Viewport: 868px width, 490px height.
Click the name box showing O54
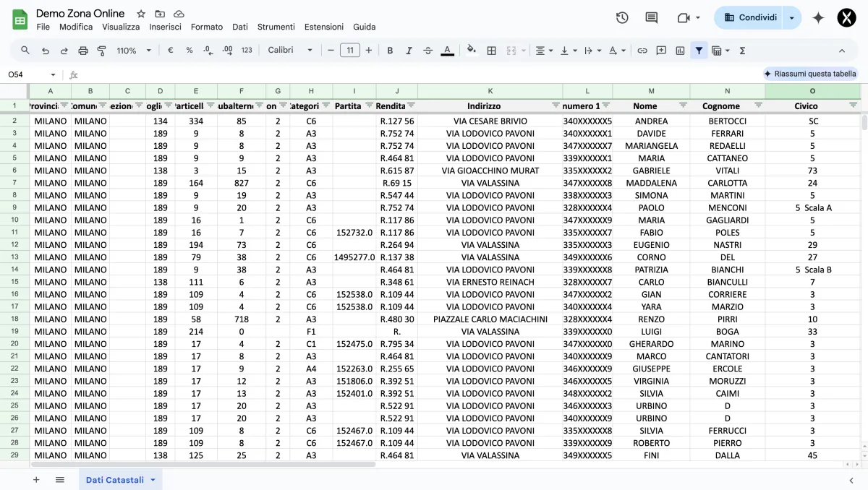click(x=31, y=74)
